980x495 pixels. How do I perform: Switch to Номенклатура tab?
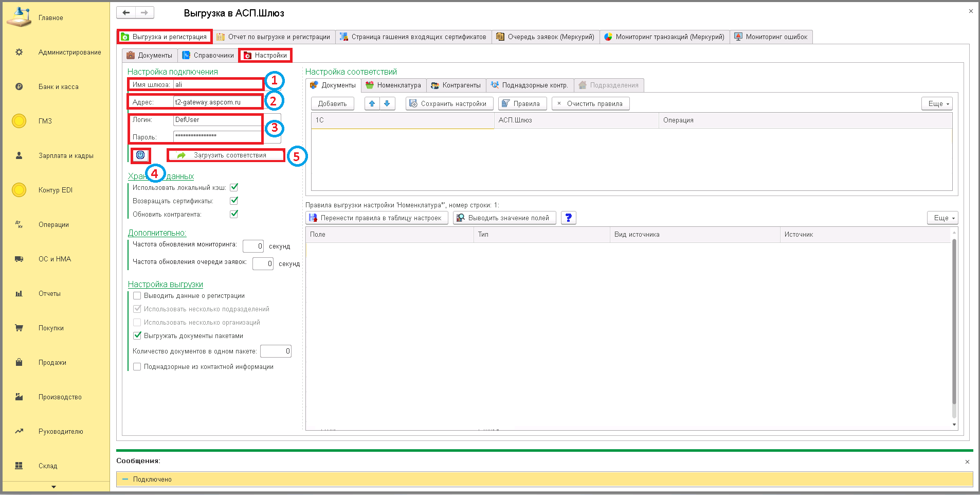click(x=393, y=85)
